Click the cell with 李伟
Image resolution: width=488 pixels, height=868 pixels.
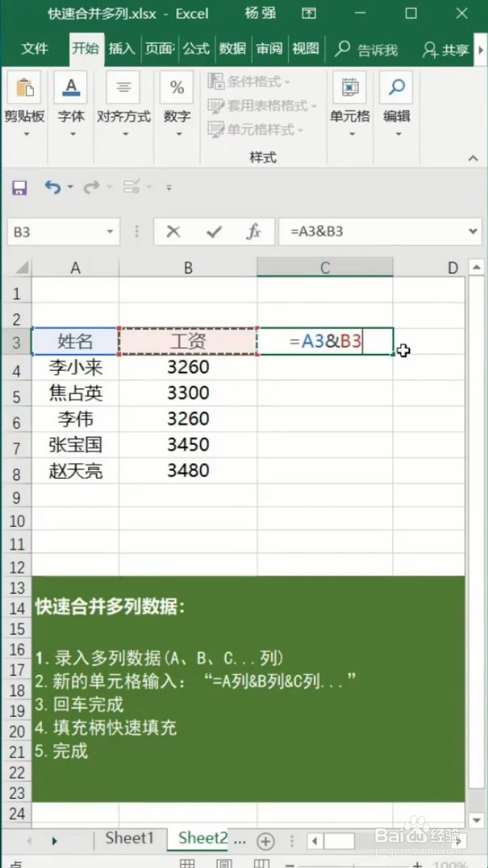[75, 419]
